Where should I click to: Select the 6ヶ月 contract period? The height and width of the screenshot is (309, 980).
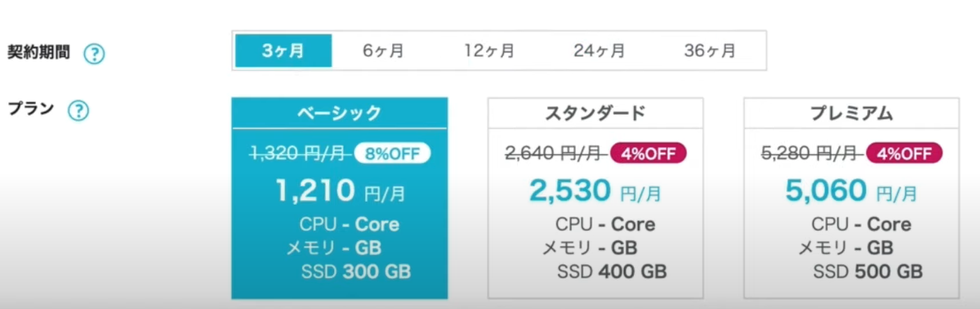click(x=383, y=51)
